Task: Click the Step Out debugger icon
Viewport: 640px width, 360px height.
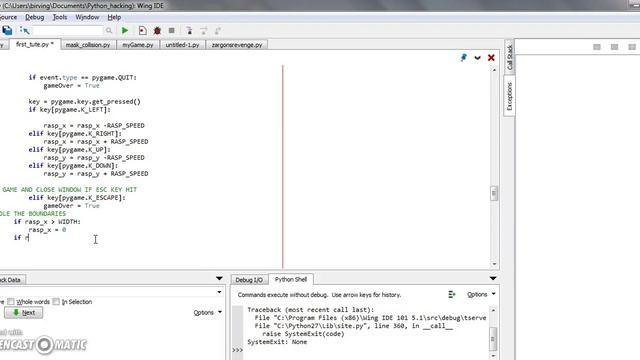Action: click(218, 31)
